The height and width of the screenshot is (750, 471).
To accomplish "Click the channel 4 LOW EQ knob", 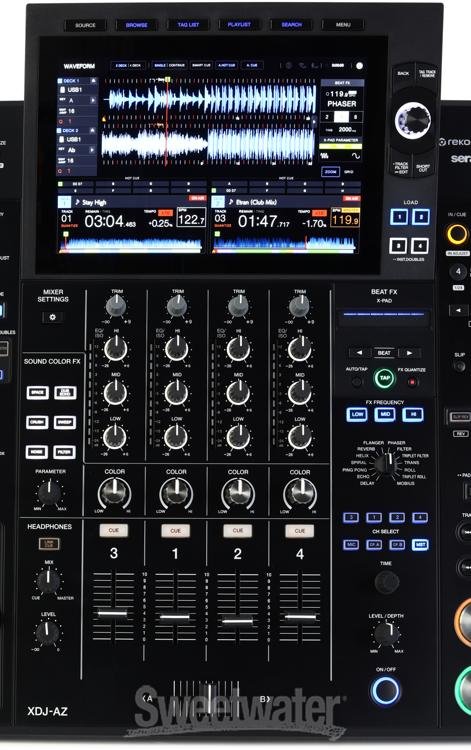I will [x=300, y=437].
